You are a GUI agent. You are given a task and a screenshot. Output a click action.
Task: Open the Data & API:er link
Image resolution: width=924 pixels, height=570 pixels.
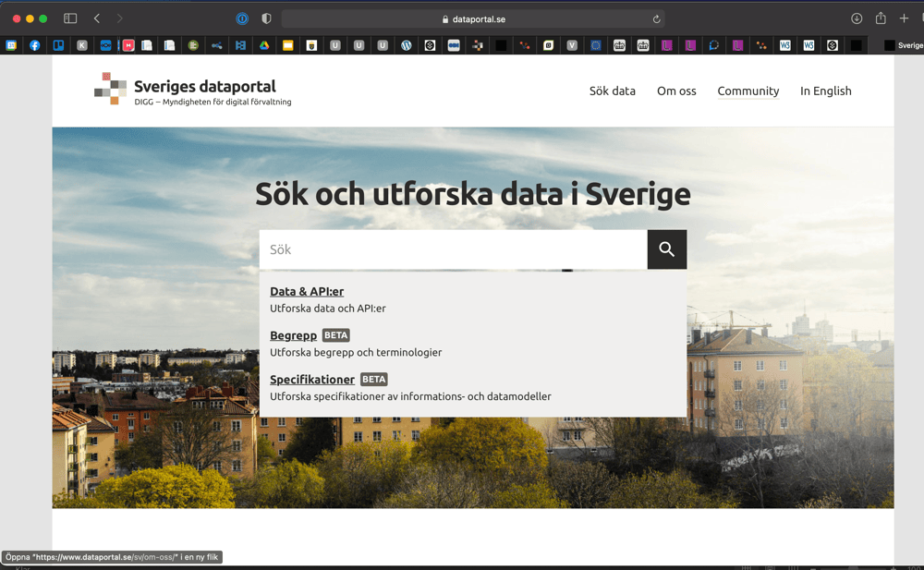pos(307,292)
